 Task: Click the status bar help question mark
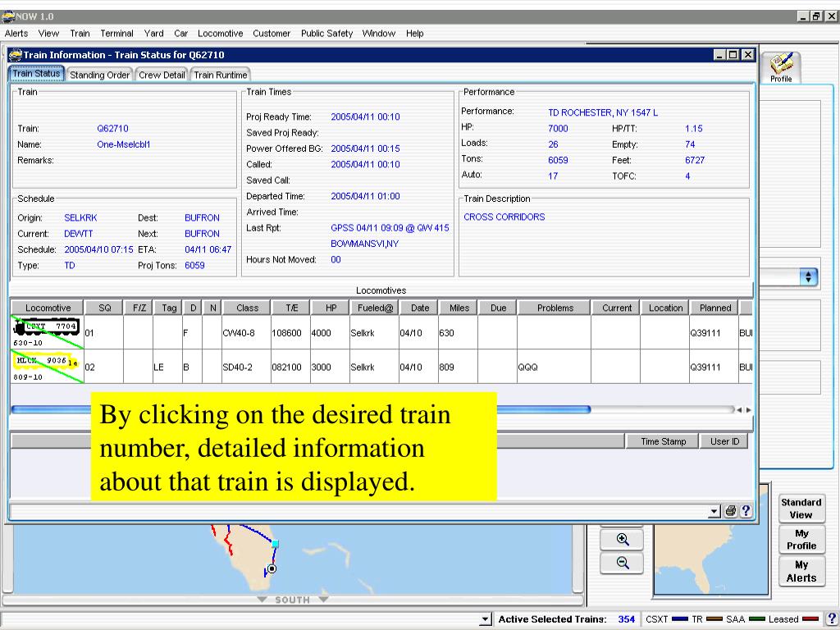tap(832, 619)
